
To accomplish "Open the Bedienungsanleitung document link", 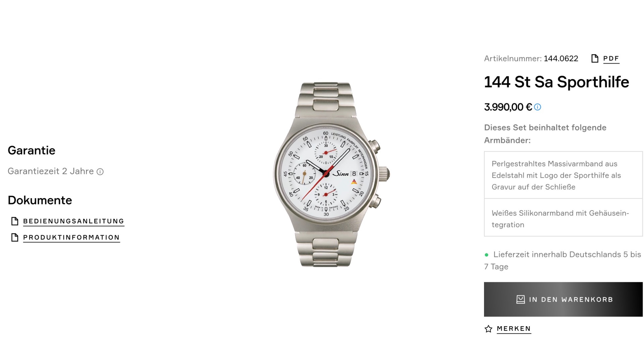I will click(73, 221).
